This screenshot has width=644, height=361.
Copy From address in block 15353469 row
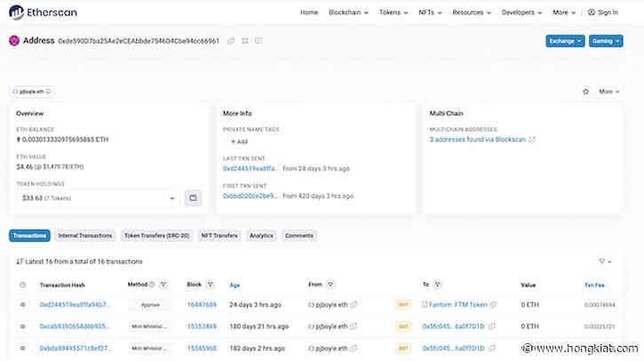pos(354,326)
